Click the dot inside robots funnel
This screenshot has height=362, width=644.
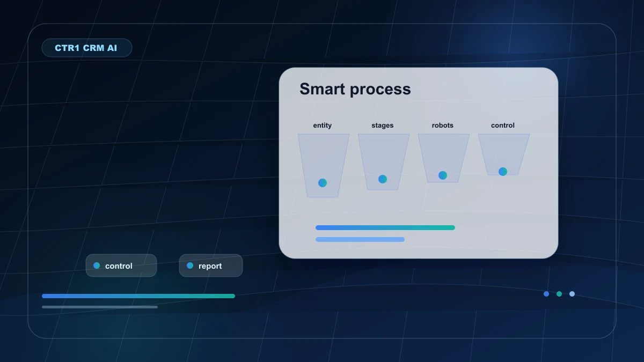coord(443,175)
